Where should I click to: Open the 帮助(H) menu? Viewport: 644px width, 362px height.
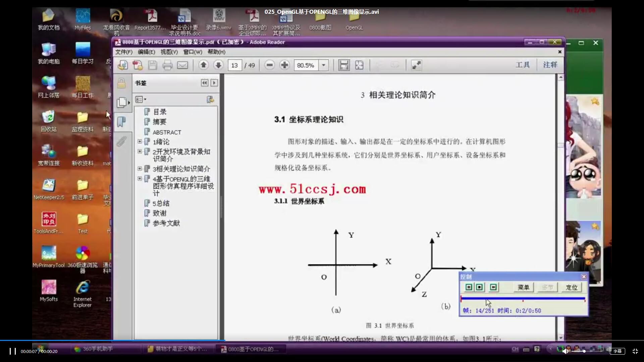216,52
